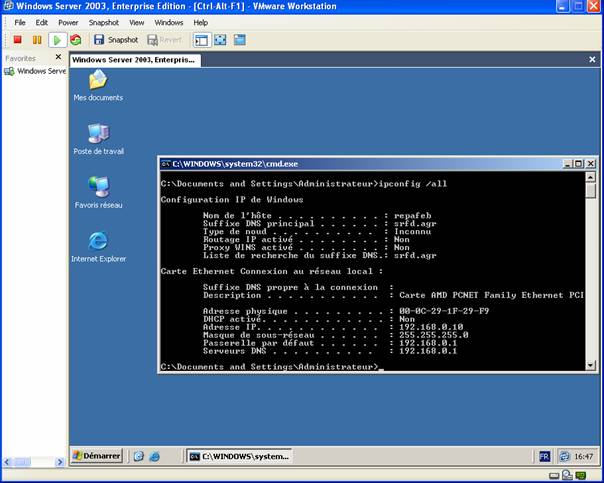This screenshot has height=483, width=604.
Task: Click the IP address 192.168.0.10 text
Action: 431,327
